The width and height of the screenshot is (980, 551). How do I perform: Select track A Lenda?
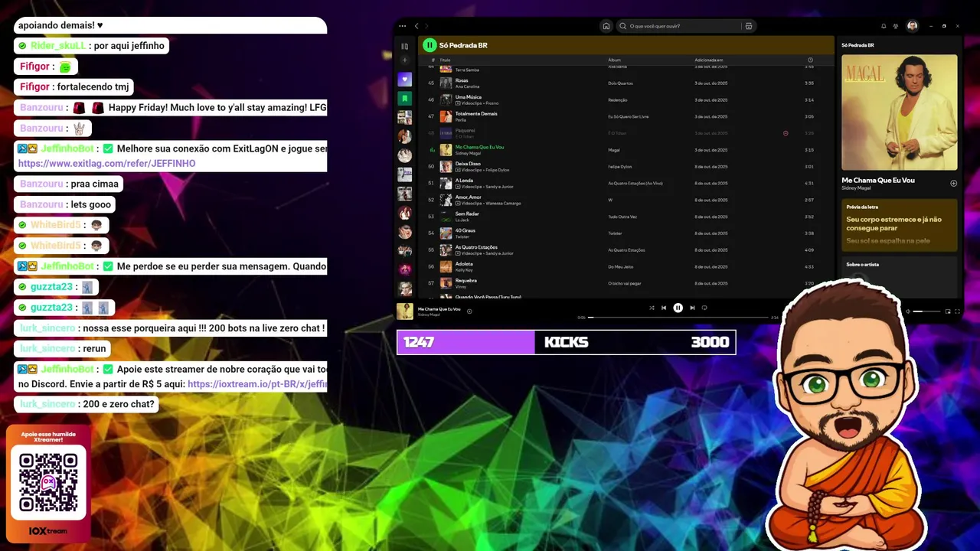pos(626,183)
